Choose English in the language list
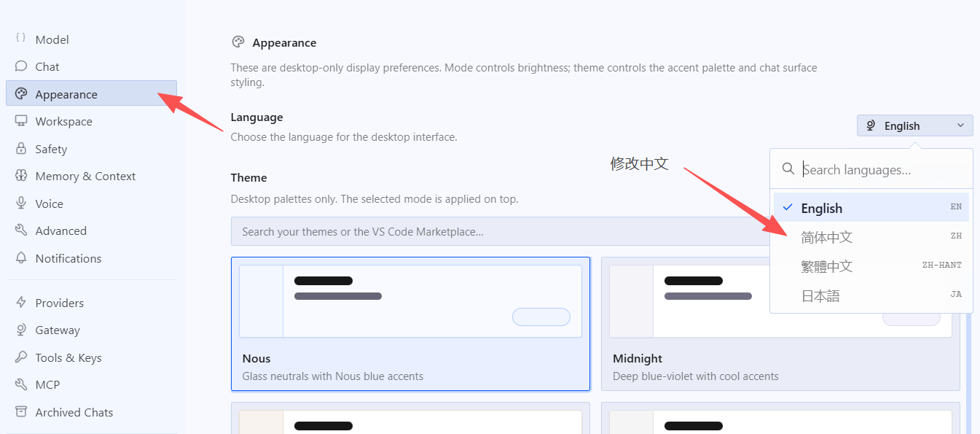 [x=871, y=208]
